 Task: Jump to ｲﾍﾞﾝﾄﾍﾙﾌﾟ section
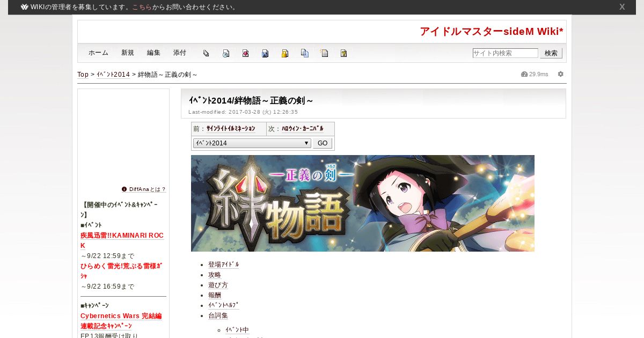pos(224,305)
